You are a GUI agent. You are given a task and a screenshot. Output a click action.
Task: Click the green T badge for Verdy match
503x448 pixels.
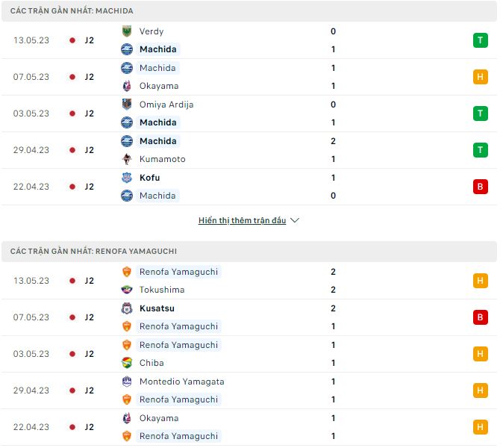click(480, 40)
